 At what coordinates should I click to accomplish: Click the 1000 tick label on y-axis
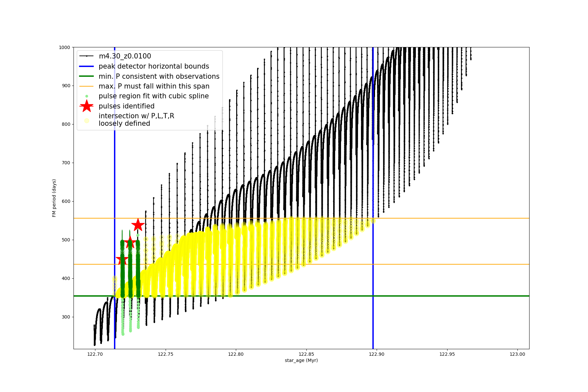64,47
